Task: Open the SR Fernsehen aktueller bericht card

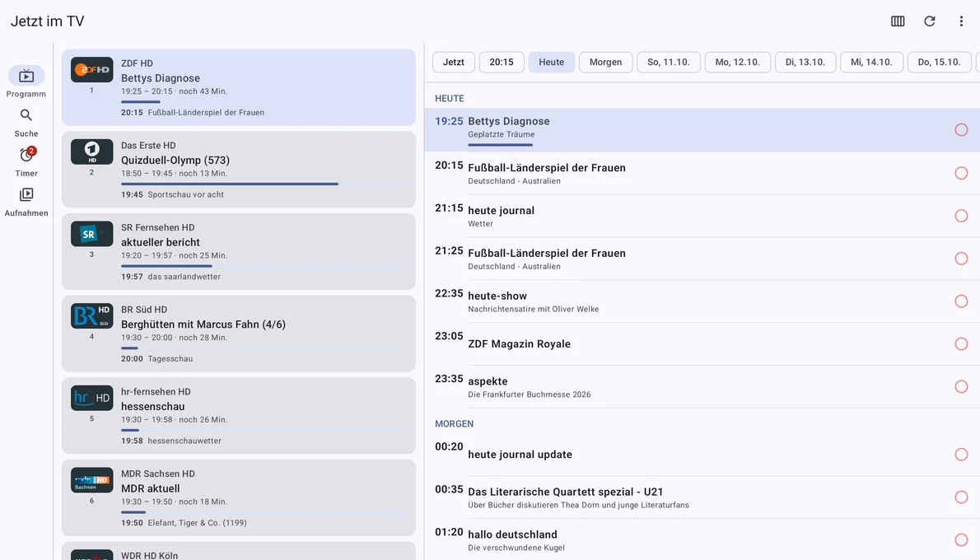Action: coord(239,251)
